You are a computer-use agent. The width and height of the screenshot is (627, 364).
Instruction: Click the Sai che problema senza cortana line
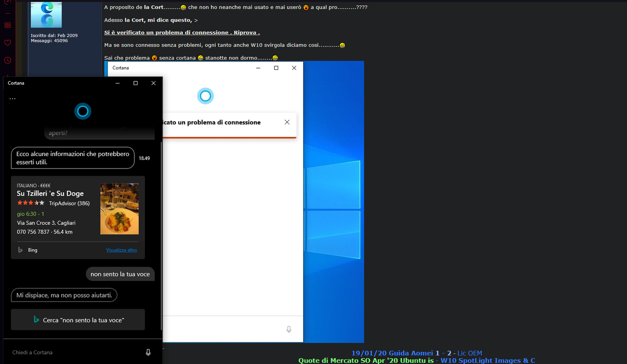(191, 58)
